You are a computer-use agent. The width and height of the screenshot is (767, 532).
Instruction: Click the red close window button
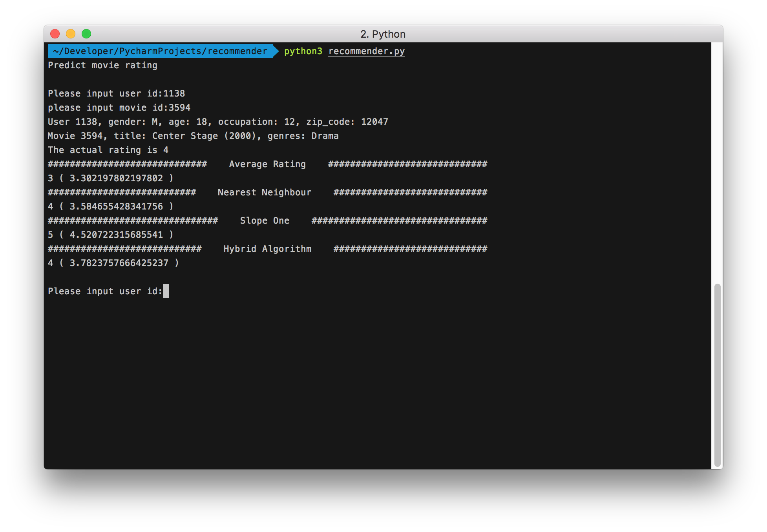(55, 34)
